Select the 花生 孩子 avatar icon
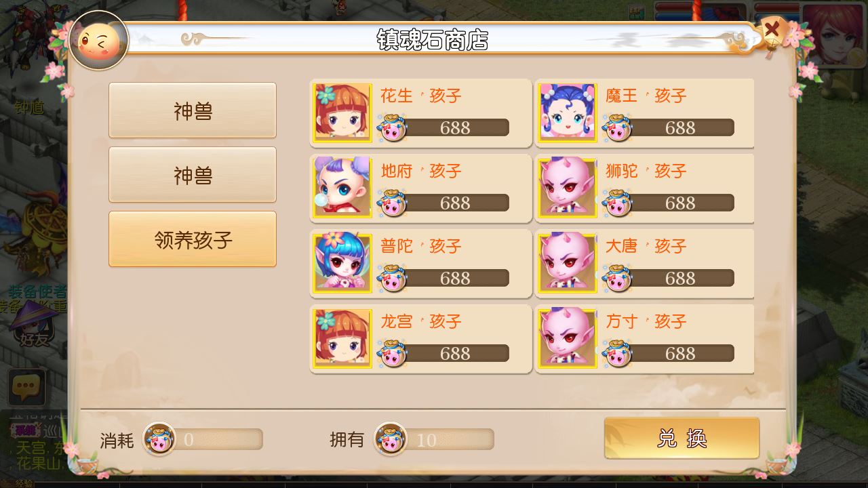 [342, 113]
